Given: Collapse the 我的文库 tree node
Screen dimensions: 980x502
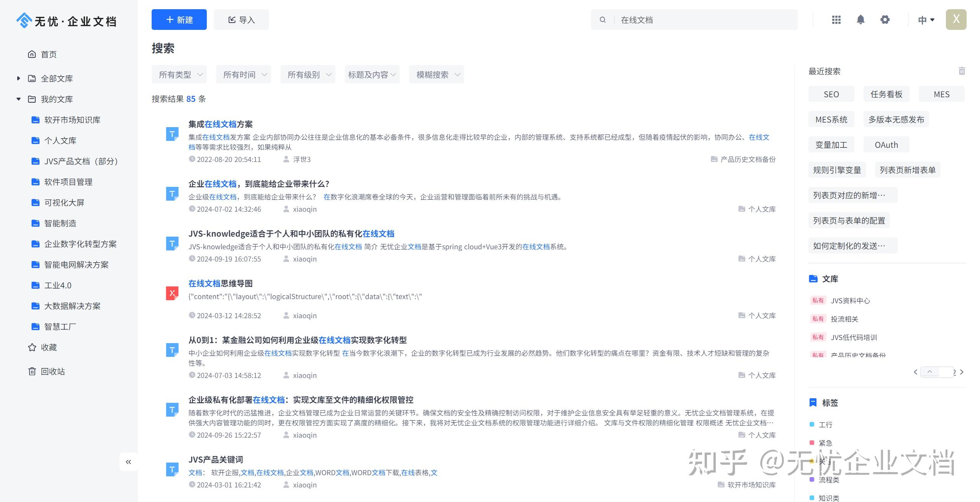Looking at the screenshot, I should click(18, 99).
